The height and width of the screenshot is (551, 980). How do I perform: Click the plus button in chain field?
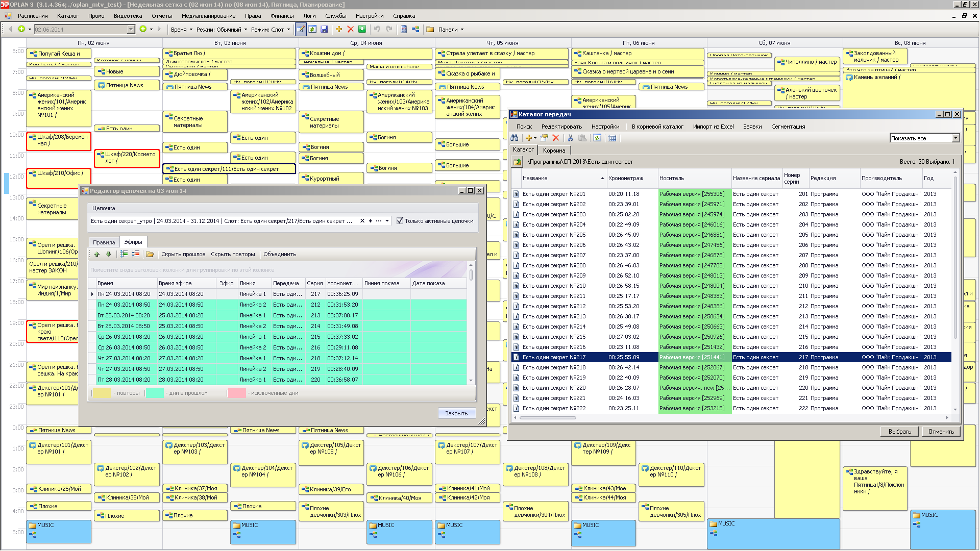tap(371, 221)
